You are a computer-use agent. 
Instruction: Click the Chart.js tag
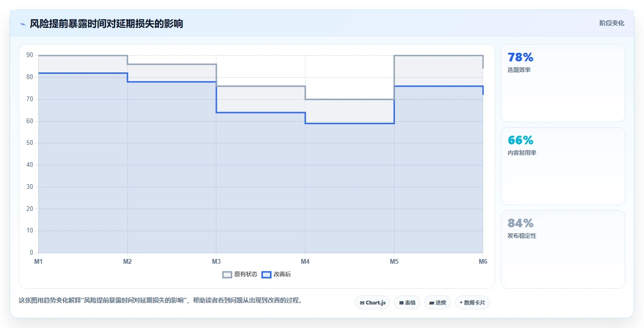[373, 303]
